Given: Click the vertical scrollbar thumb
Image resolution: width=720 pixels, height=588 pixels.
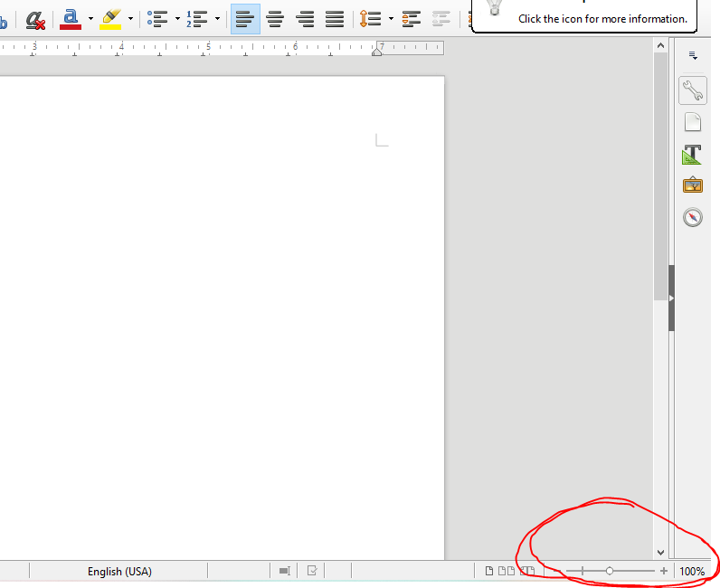Looking at the screenshot, I should click(x=661, y=177).
